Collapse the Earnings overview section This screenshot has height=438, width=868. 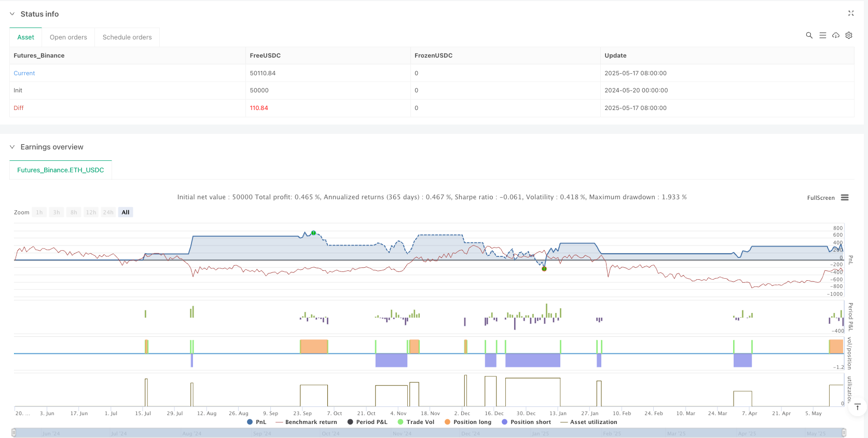pos(12,147)
